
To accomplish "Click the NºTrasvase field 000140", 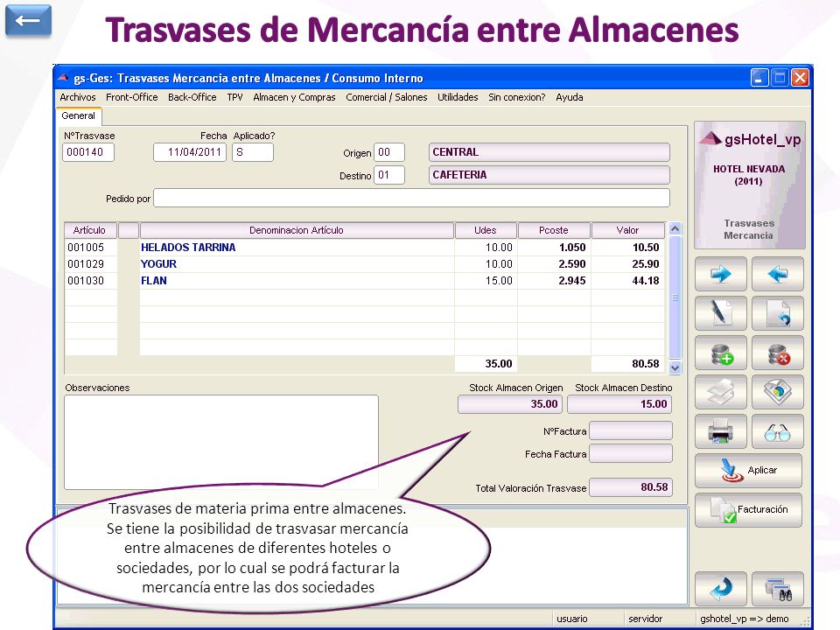I will coord(88,152).
